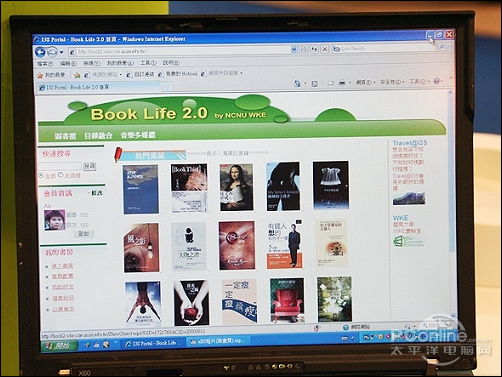Click the Home icon in command bar
This screenshot has height=377, width=502.
point(297,83)
